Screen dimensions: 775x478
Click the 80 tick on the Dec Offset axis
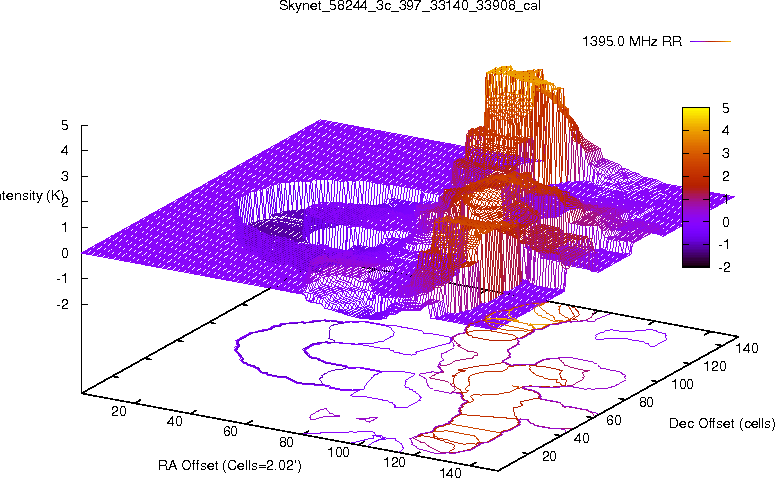click(646, 403)
